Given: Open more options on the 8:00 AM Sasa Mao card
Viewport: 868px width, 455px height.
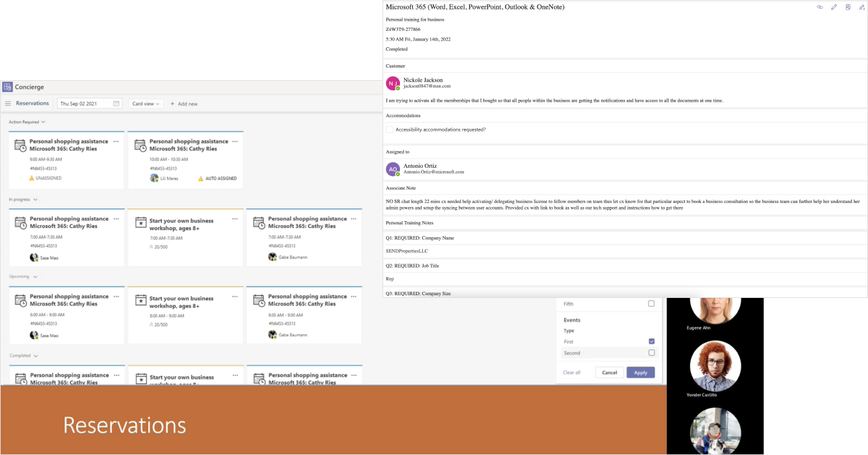Looking at the screenshot, I should [x=116, y=297].
